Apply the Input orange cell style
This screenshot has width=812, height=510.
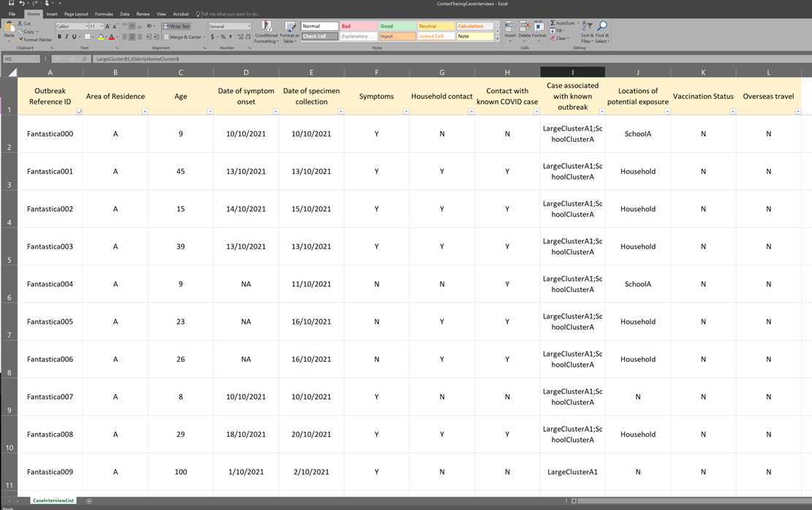coord(397,37)
